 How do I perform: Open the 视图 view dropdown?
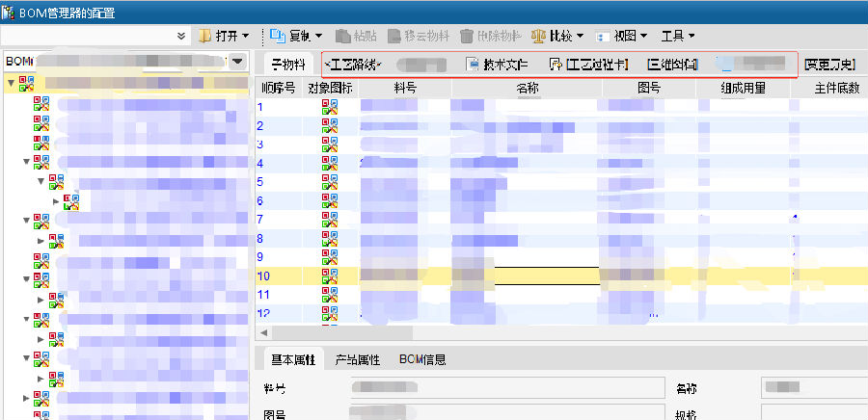[x=622, y=37]
